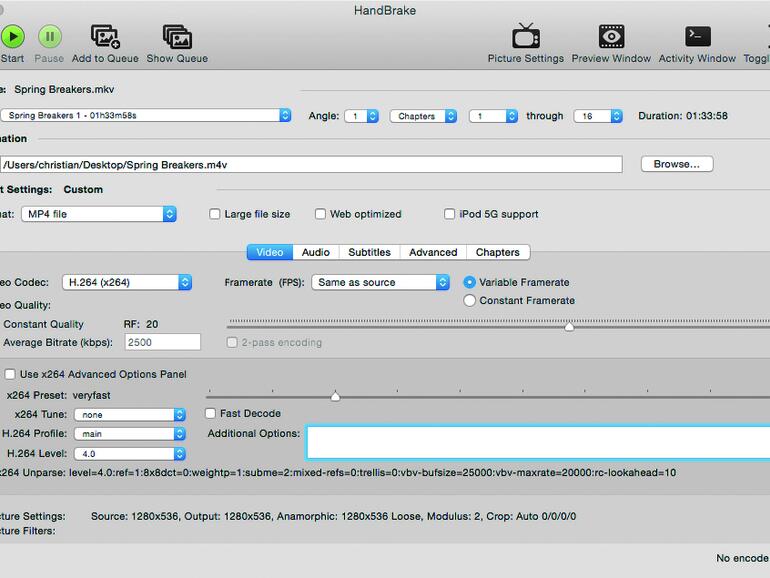Open the H.264 Profile main dropdown
Image resolution: width=770 pixels, height=578 pixels.
[x=130, y=434]
